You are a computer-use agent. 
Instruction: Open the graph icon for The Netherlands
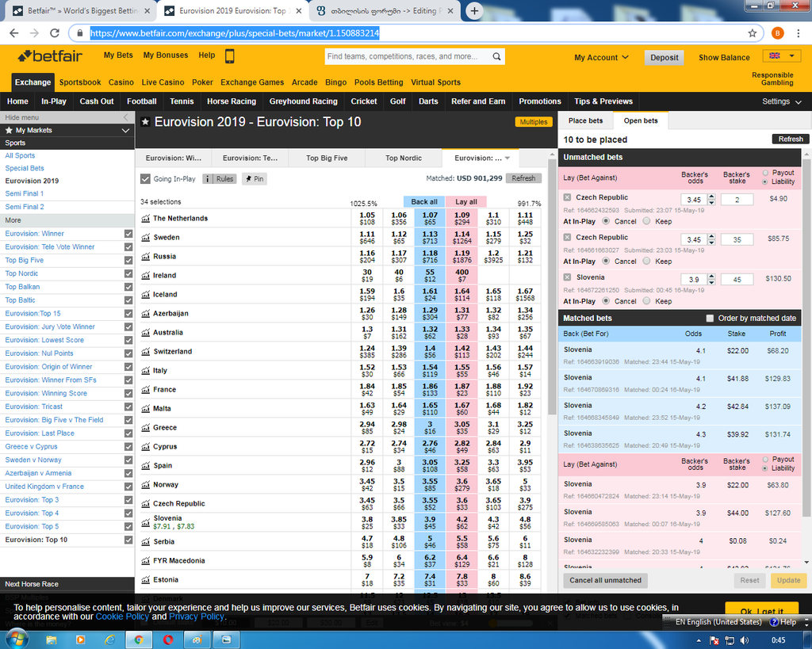146,219
